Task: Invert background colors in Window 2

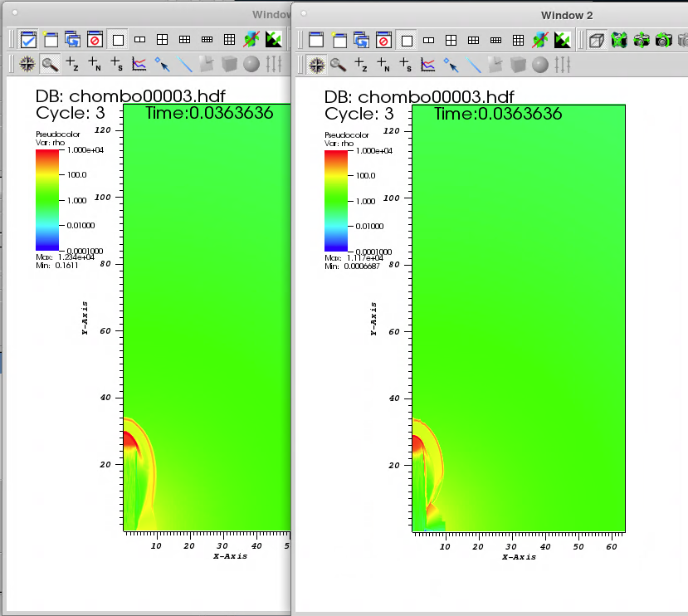Action: (x=563, y=41)
